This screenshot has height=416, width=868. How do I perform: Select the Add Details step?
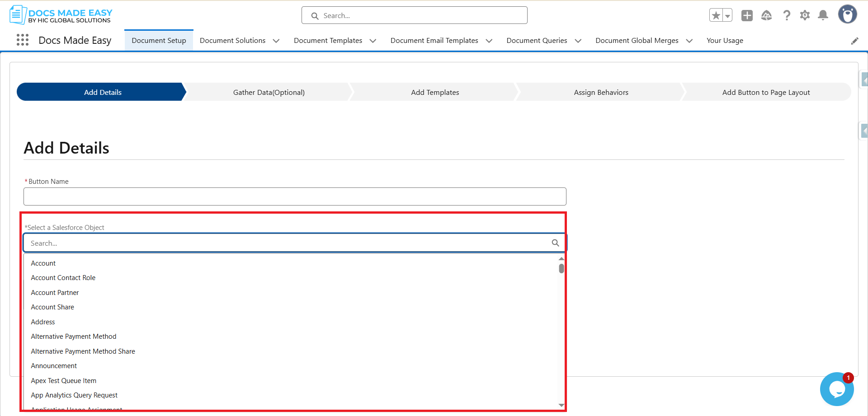(x=102, y=92)
